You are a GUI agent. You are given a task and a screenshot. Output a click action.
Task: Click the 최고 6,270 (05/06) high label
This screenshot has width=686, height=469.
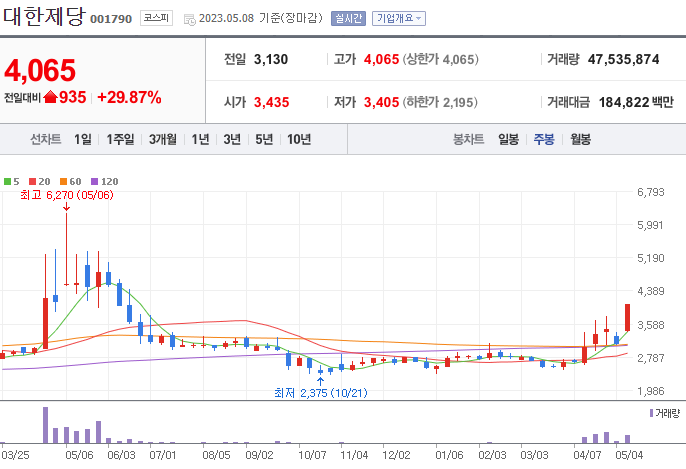click(66, 195)
